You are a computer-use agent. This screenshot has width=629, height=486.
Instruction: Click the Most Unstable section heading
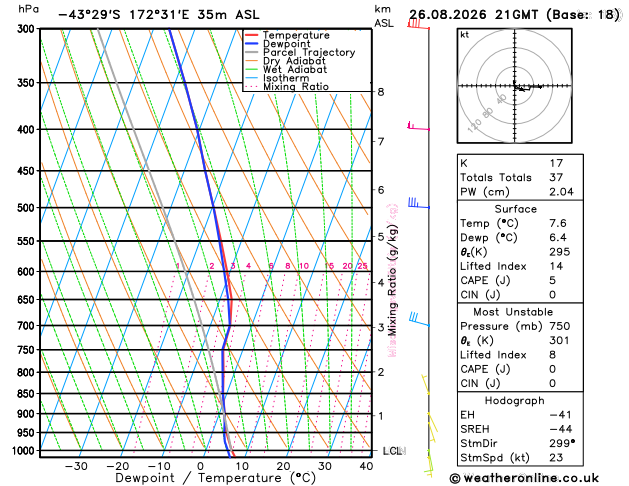513,312
